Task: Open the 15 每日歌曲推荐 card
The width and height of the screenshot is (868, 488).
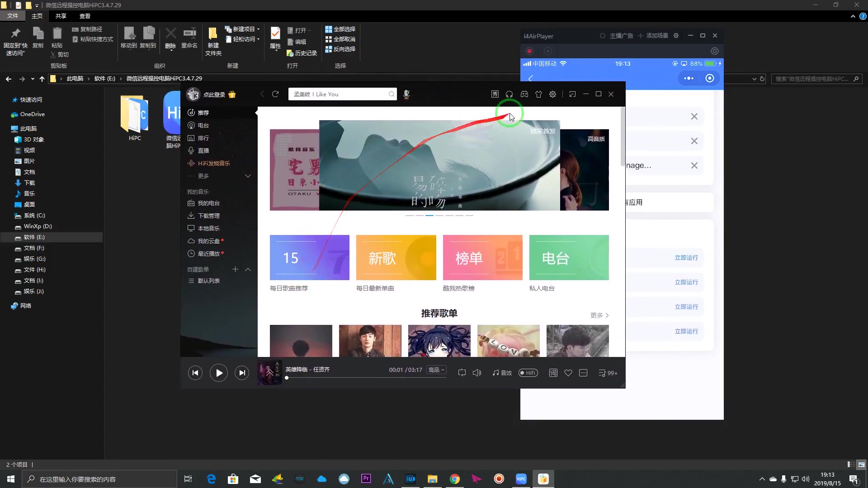Action: pyautogui.click(x=310, y=258)
